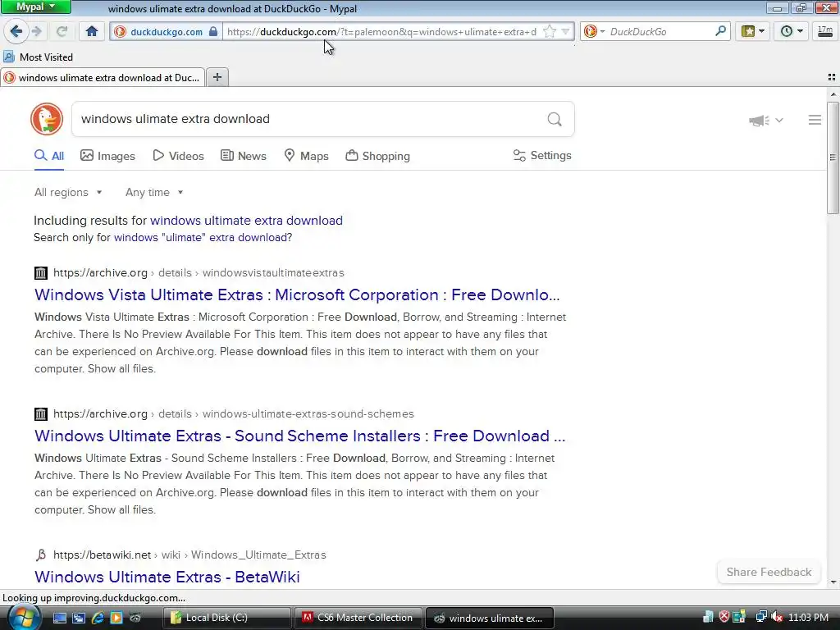Click the archive.org sound-schemes URL

click(234, 413)
